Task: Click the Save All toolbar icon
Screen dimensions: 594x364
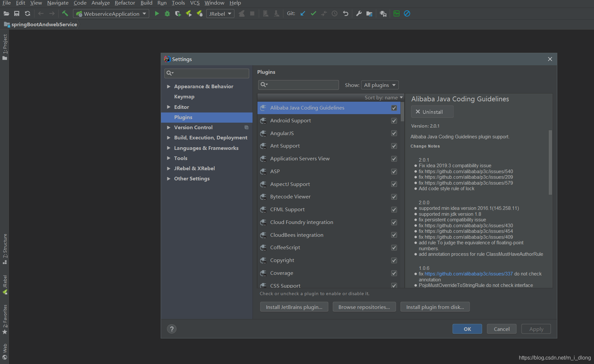Action: (17, 13)
